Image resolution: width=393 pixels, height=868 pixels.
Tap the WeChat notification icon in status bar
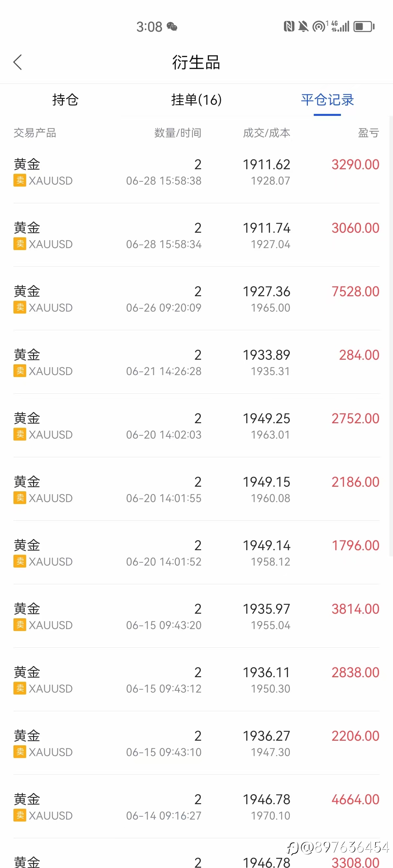pyautogui.click(x=172, y=27)
